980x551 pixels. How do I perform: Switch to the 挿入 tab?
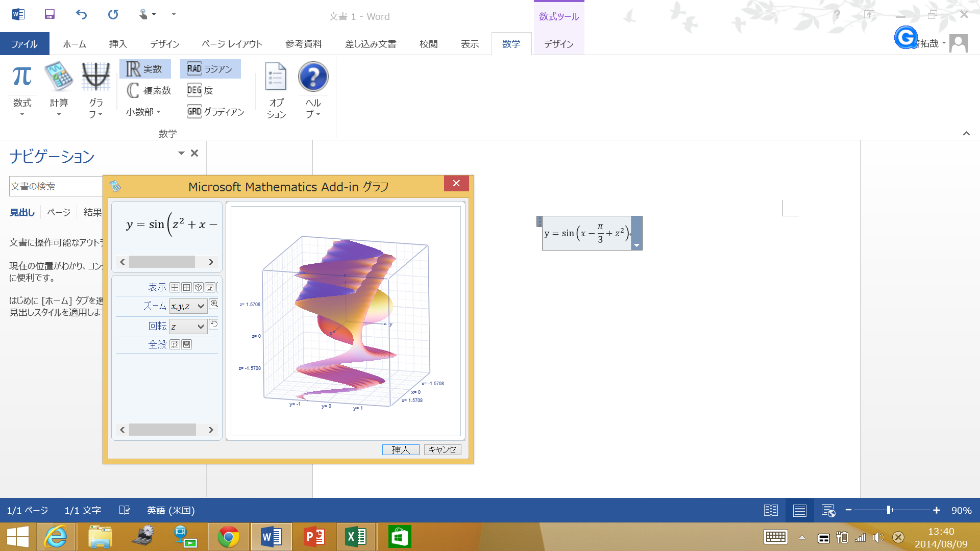[x=118, y=44]
